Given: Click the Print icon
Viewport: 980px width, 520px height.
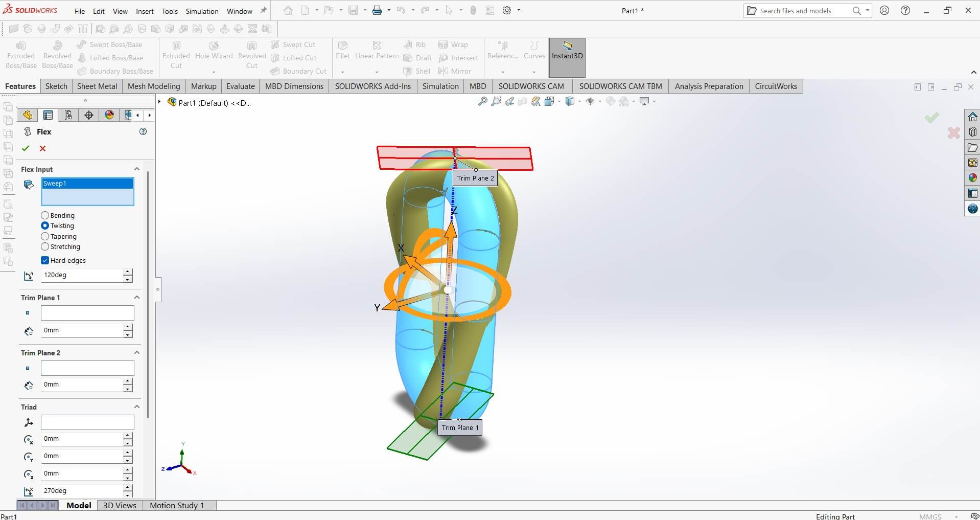Looking at the screenshot, I should pos(377,10).
